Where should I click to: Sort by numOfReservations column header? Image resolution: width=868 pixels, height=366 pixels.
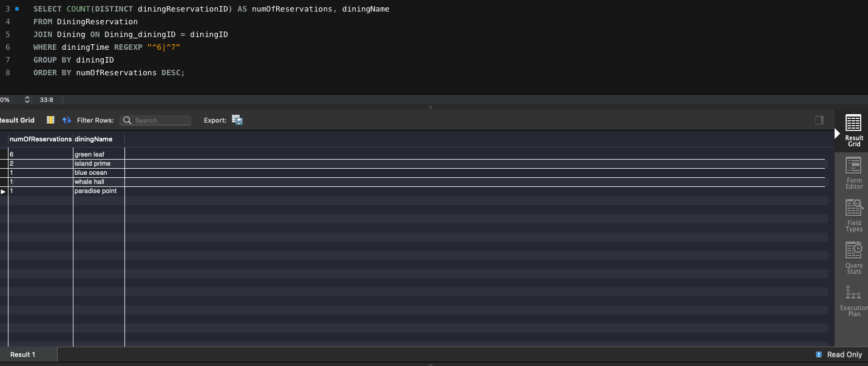click(x=41, y=139)
